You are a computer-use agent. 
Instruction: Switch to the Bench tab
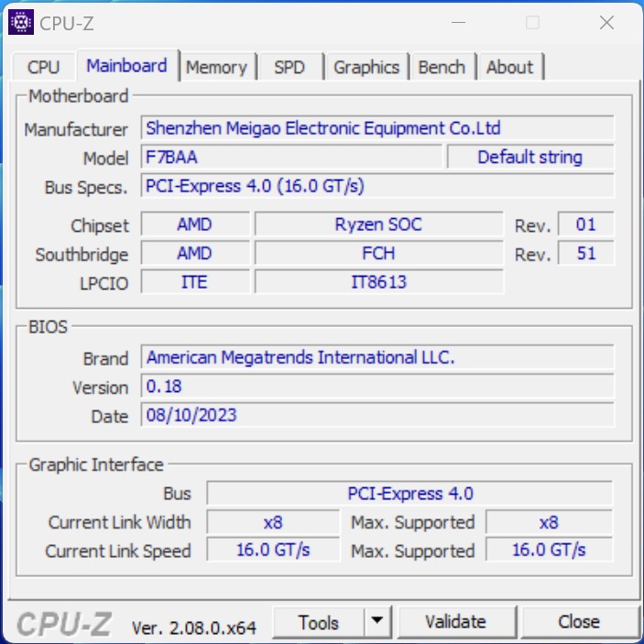442,67
